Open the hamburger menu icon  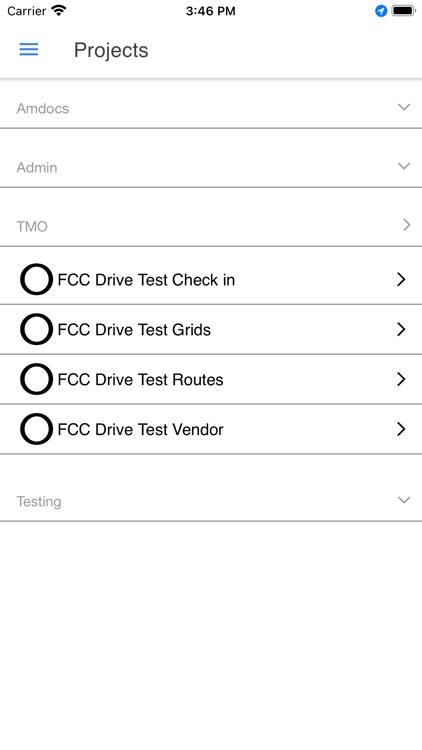(29, 49)
